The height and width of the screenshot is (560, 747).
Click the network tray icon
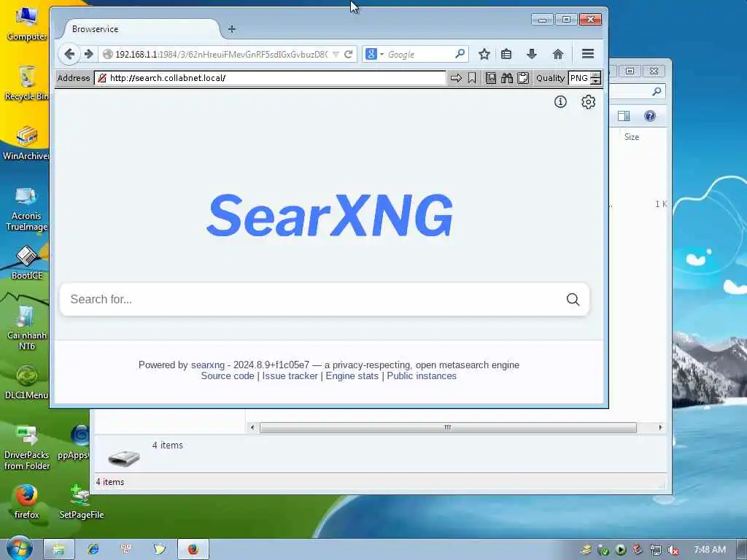point(656,550)
